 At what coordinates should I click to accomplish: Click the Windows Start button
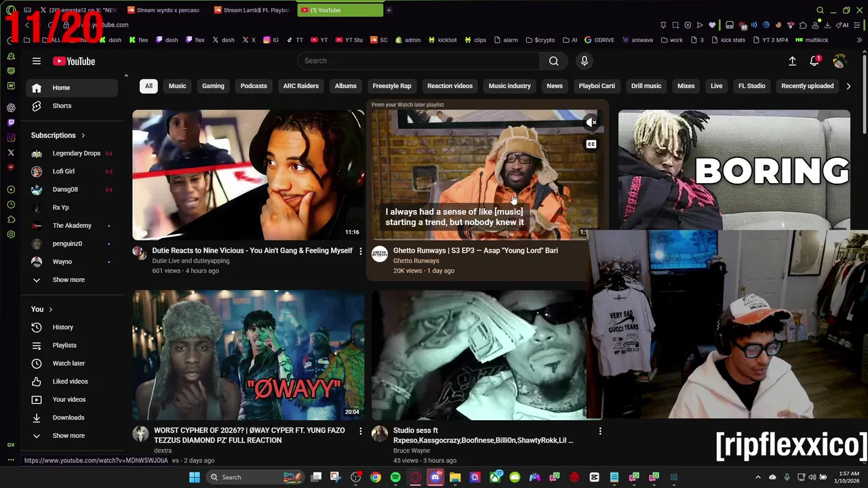(x=195, y=477)
